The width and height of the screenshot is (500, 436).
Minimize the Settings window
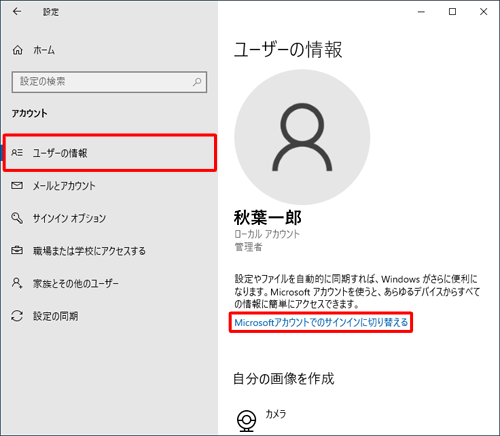tap(421, 12)
